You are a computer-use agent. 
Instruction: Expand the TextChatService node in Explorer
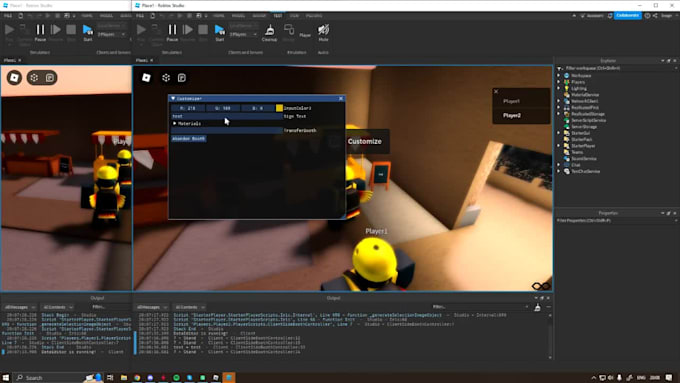tap(559, 171)
